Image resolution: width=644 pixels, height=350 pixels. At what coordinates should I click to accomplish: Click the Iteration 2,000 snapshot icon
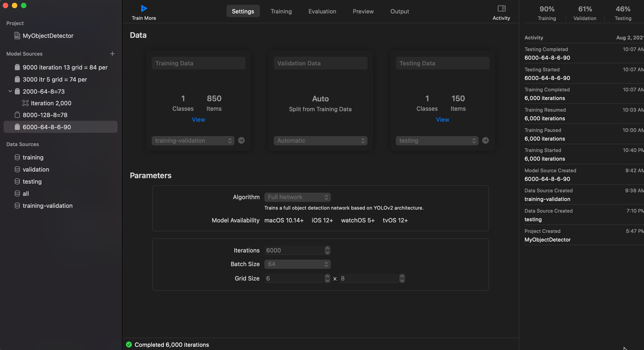pos(26,103)
